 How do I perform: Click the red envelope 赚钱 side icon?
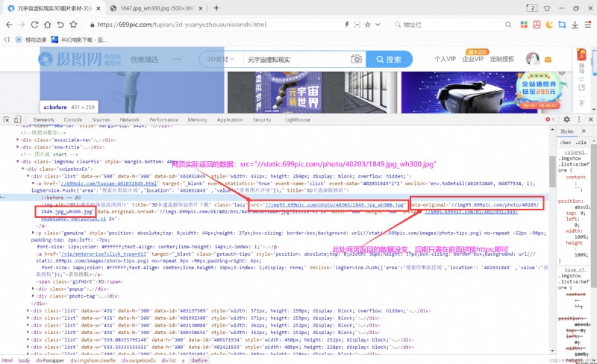click(581, 61)
